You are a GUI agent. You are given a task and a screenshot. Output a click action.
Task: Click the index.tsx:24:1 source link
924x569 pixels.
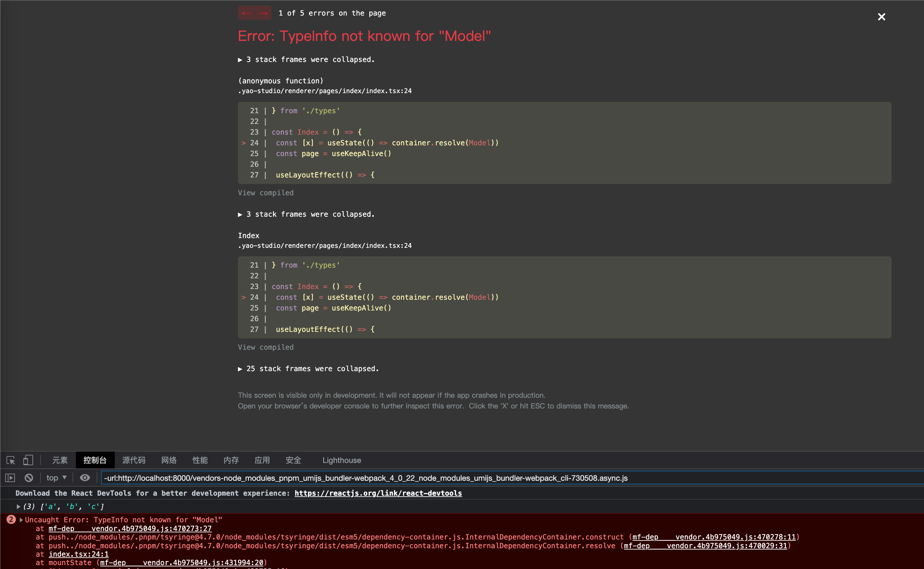(x=78, y=554)
